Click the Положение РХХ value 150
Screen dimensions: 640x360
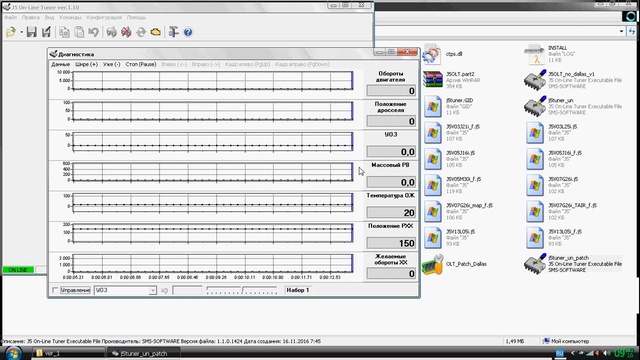[x=391, y=243]
